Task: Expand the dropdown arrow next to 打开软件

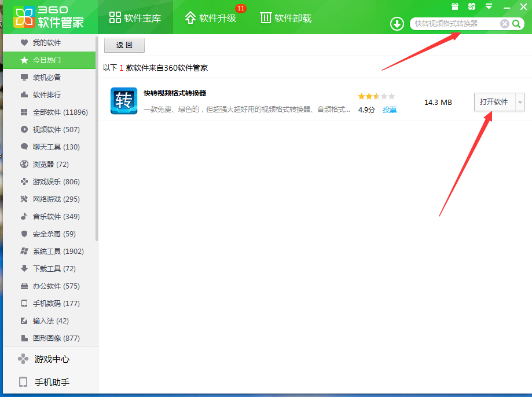Action: [x=520, y=102]
